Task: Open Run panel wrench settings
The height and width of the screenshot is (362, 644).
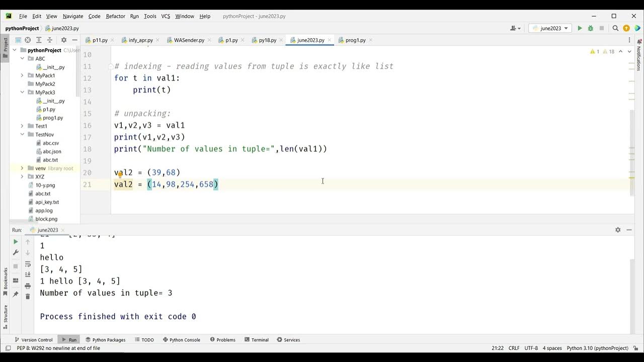Action: [16, 253]
